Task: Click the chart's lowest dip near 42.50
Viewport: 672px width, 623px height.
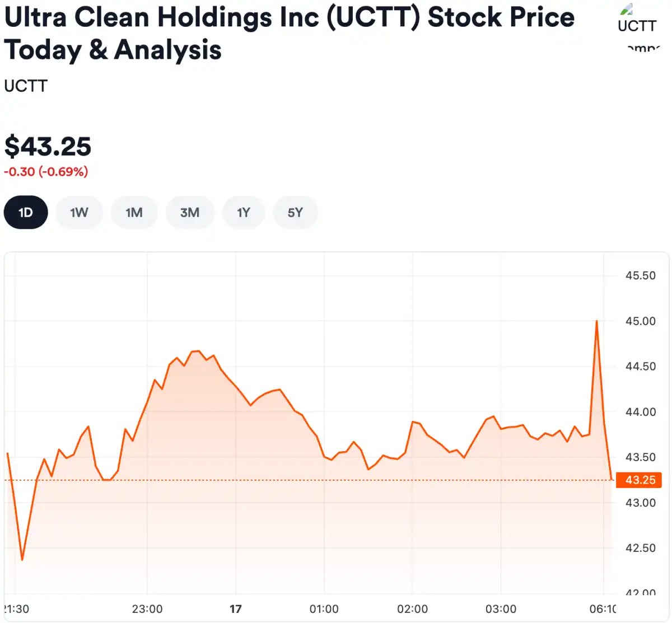Action: 22,559
